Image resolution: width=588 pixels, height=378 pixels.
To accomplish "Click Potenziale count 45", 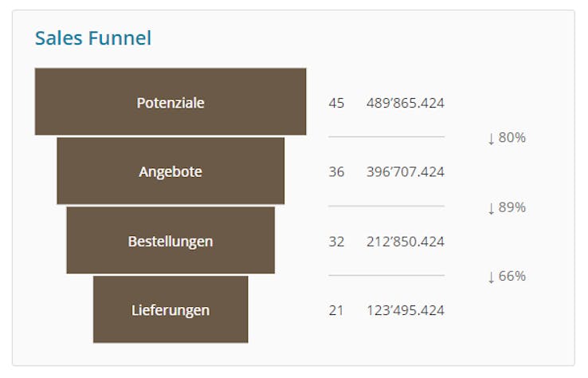I will [336, 103].
